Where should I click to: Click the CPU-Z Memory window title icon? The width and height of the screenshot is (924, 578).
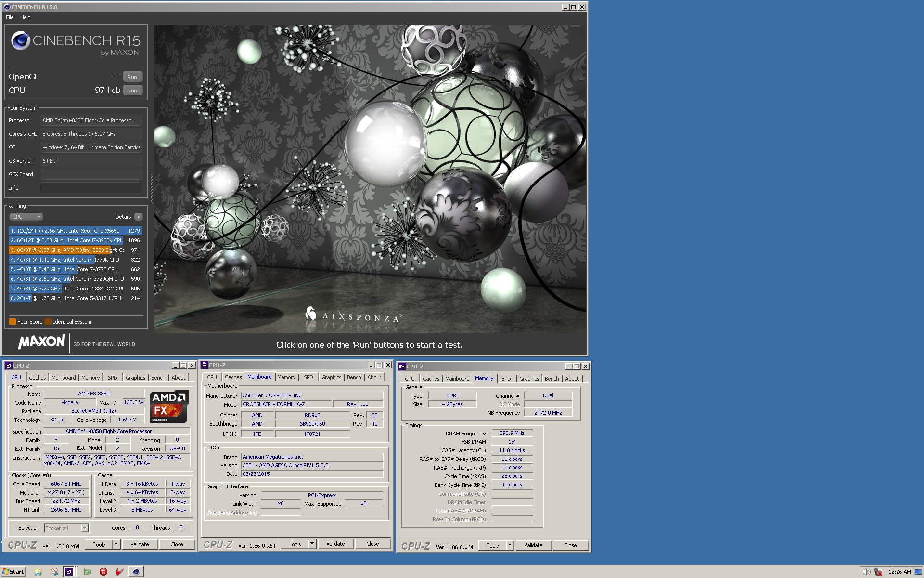tap(402, 367)
